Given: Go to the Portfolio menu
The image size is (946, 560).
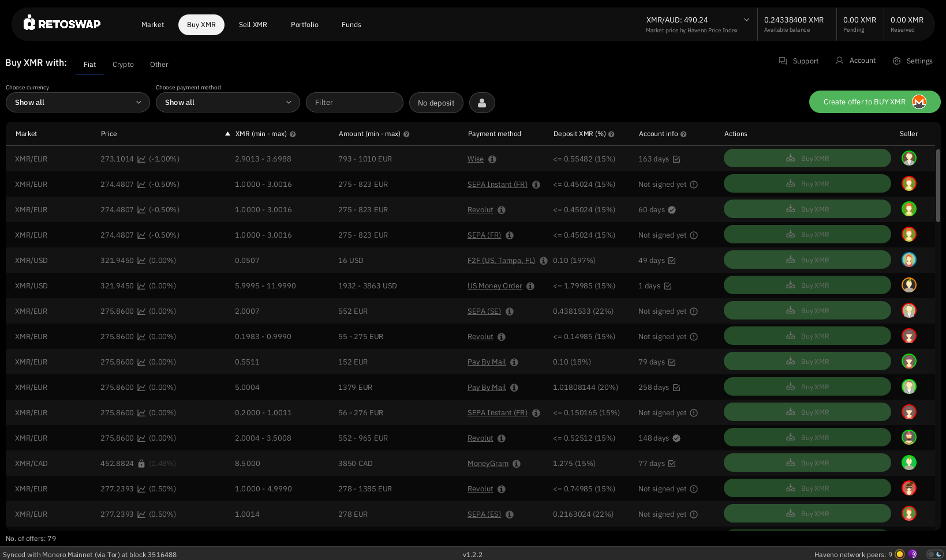Looking at the screenshot, I should [304, 25].
